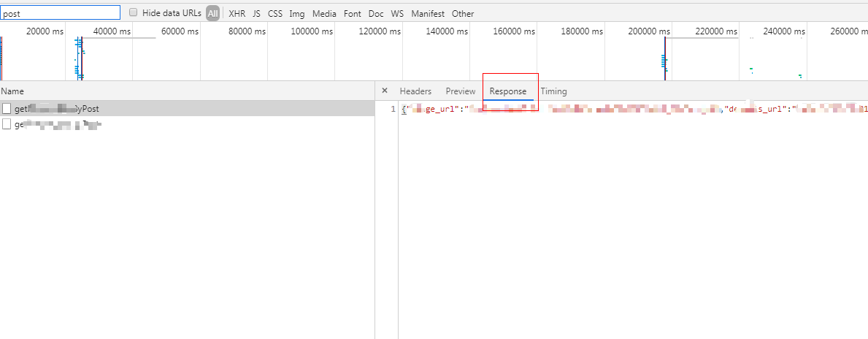The height and width of the screenshot is (339, 868).
Task: Filter requests by CSS type
Action: pos(275,13)
